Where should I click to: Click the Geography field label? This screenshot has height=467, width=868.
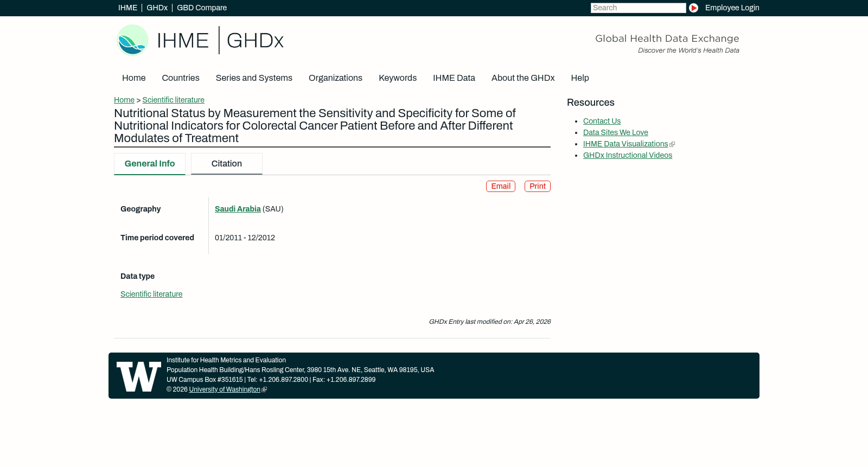[141, 209]
